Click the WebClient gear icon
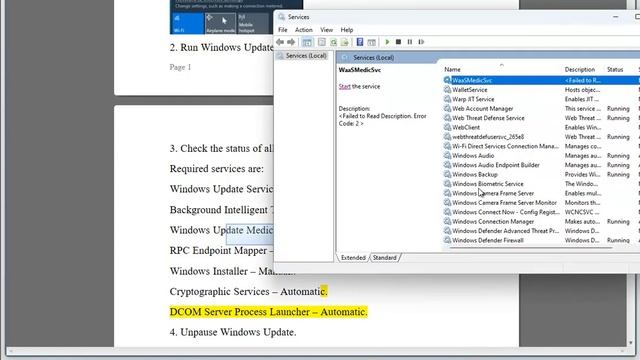 (x=447, y=127)
